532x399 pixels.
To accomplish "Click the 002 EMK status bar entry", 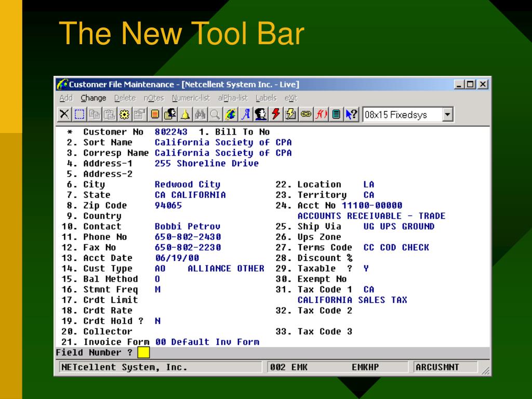I will click(x=289, y=367).
